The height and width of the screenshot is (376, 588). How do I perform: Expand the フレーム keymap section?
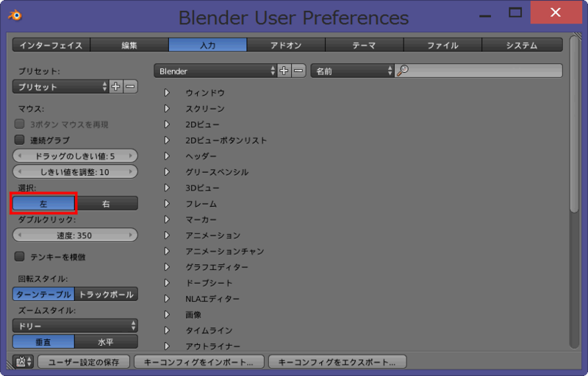point(167,204)
